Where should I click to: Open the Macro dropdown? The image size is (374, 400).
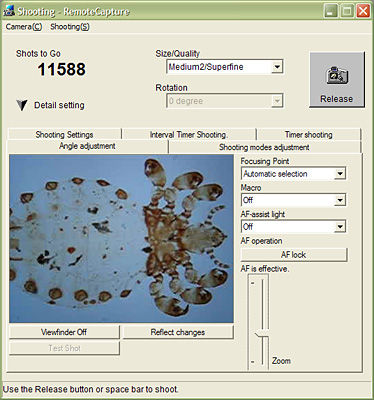(293, 200)
